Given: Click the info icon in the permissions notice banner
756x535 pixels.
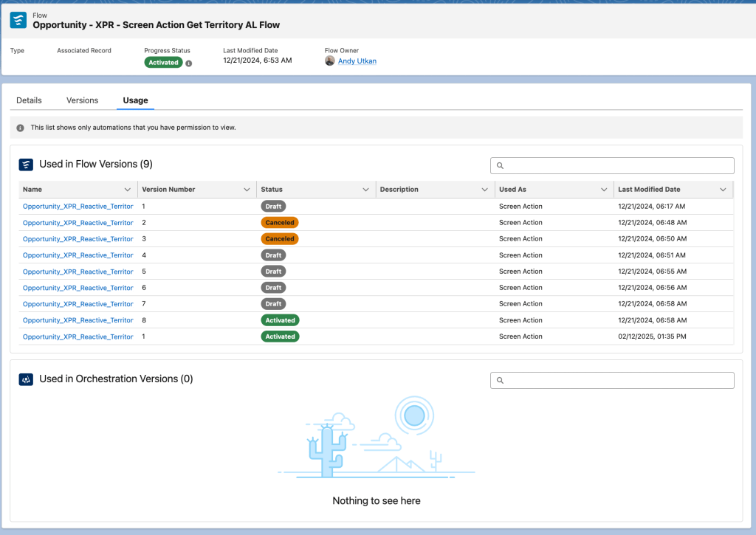Looking at the screenshot, I should click(x=20, y=127).
